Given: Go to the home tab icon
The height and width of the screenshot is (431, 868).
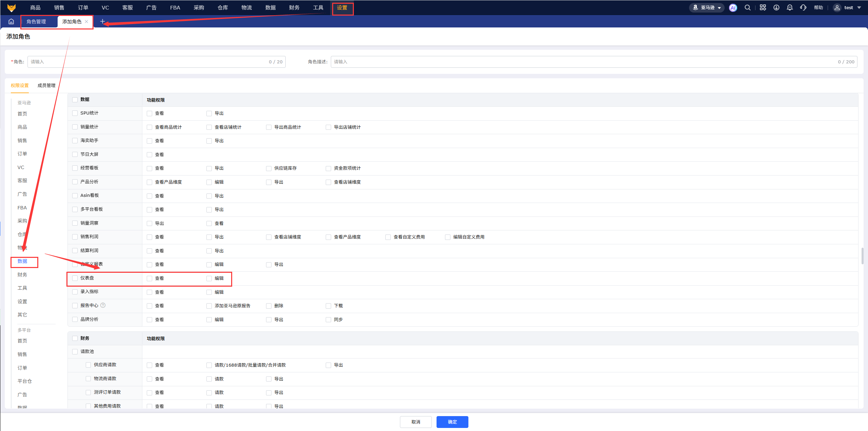Looking at the screenshot, I should [x=11, y=22].
